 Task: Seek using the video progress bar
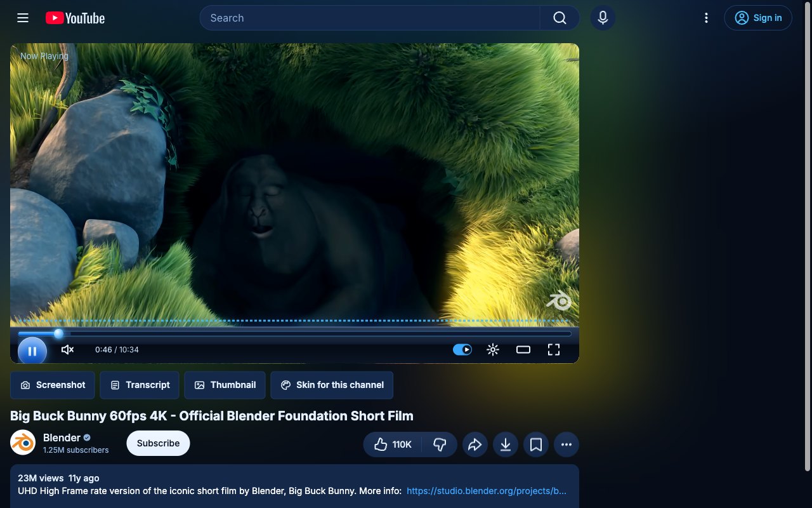tap(294, 333)
